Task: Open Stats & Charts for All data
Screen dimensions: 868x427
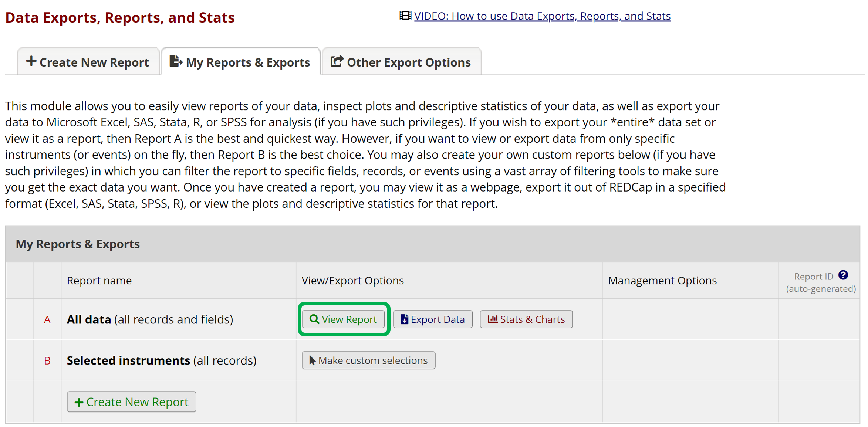Action: (526, 319)
